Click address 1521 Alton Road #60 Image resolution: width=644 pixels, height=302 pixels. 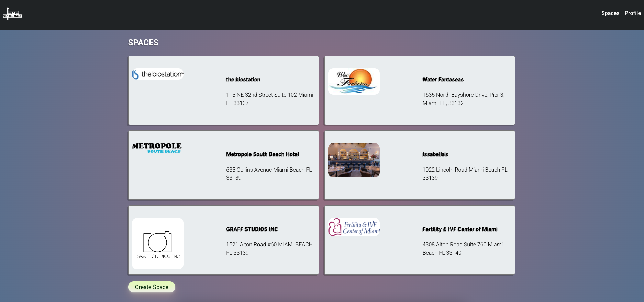pyautogui.click(x=269, y=248)
